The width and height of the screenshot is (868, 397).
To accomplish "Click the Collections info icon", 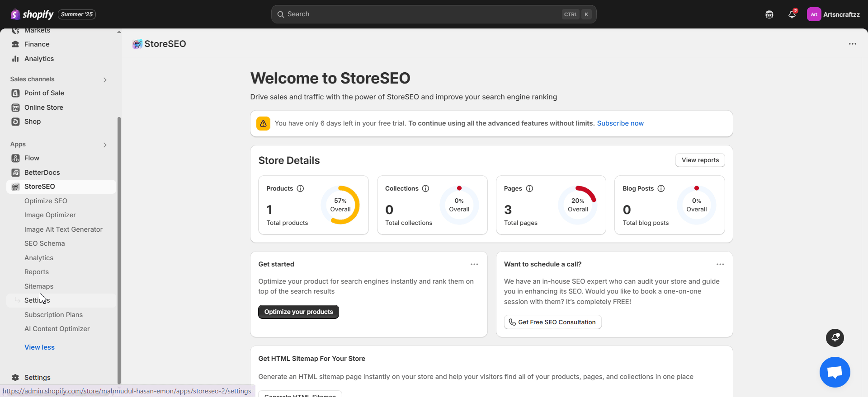I will [x=425, y=188].
